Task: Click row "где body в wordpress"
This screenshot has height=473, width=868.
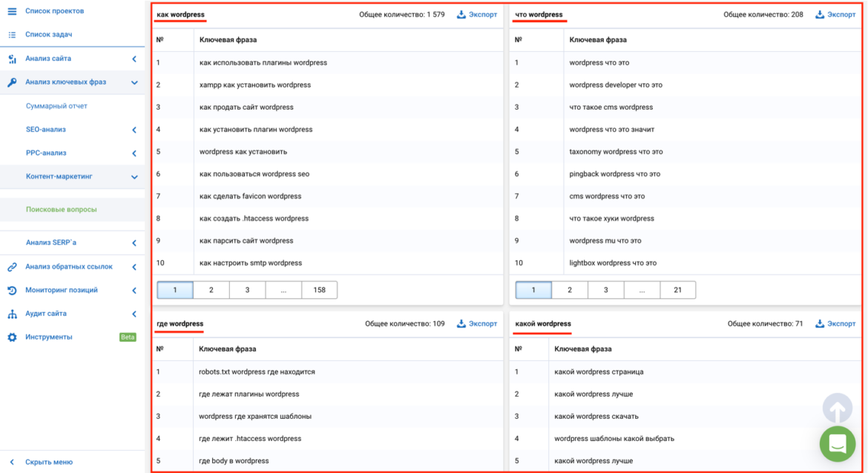Action: [327, 460]
